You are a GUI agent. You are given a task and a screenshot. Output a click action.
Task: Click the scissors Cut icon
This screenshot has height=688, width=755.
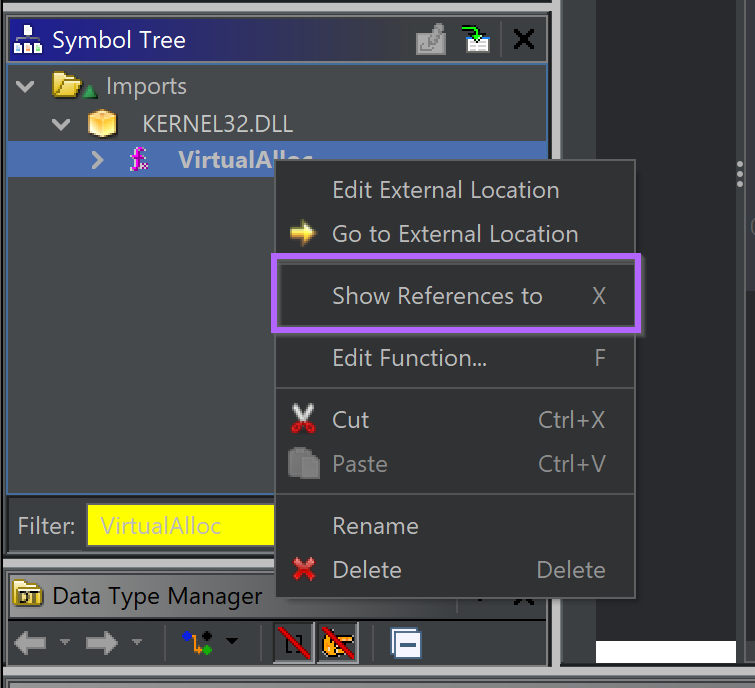(303, 418)
